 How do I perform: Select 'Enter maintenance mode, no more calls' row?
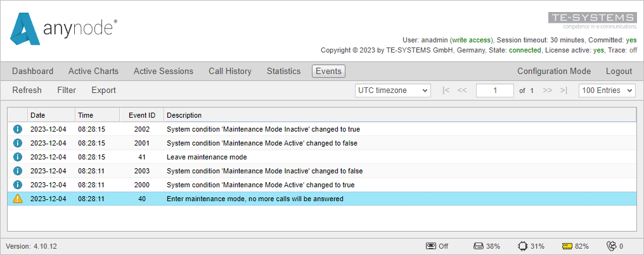click(322, 199)
